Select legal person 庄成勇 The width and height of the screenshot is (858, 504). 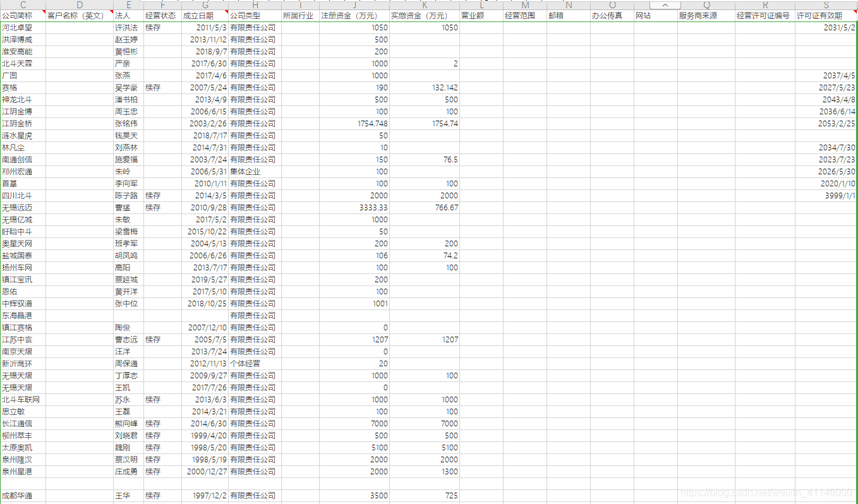128,471
